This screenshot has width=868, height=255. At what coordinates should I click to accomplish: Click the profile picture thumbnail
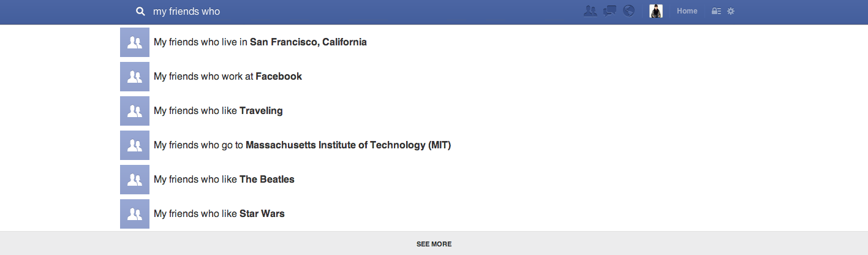point(656,11)
